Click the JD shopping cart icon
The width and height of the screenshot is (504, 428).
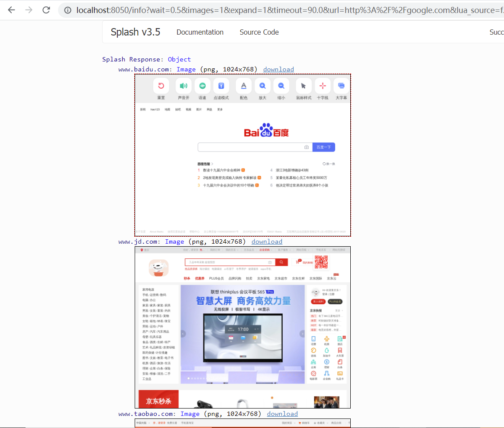tap(297, 262)
